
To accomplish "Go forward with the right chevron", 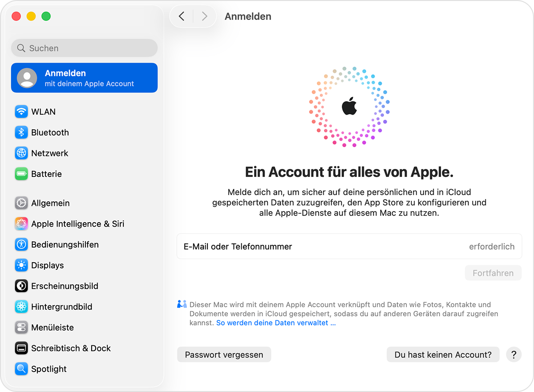I will (x=205, y=16).
